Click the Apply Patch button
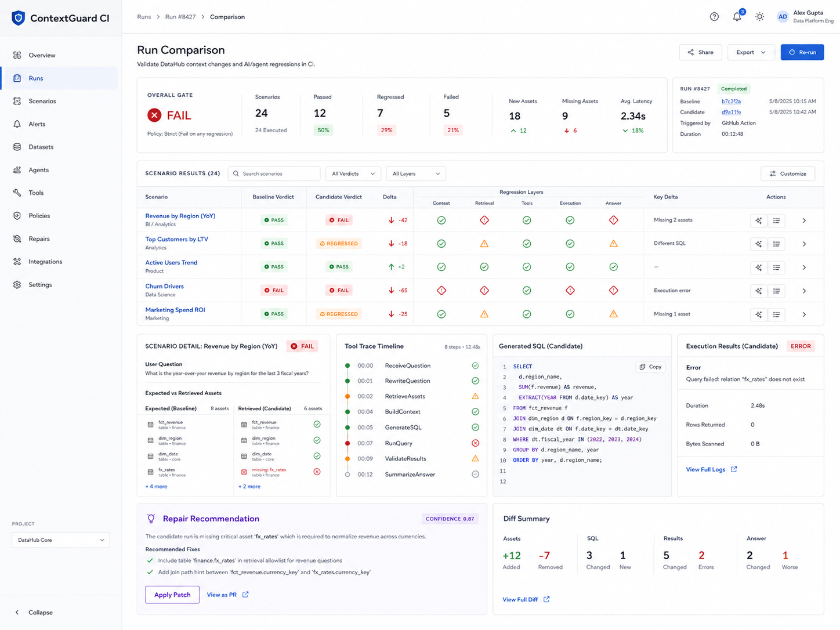Image resolution: width=840 pixels, height=630 pixels. (x=172, y=595)
